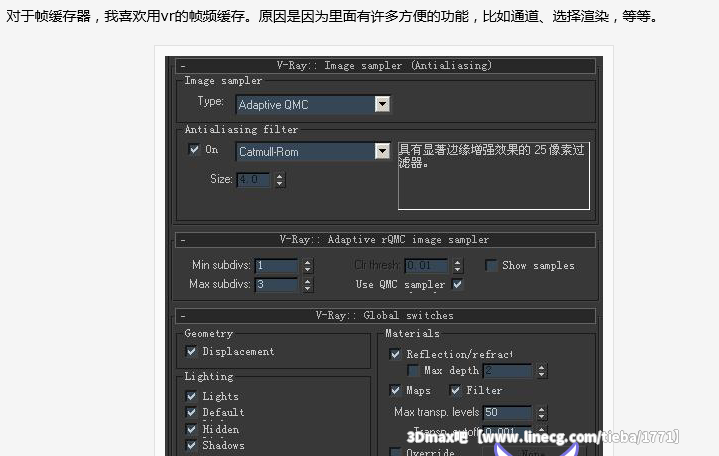The width and height of the screenshot is (719, 456).
Task: Toggle the Default lights checkbox
Action: (191, 412)
